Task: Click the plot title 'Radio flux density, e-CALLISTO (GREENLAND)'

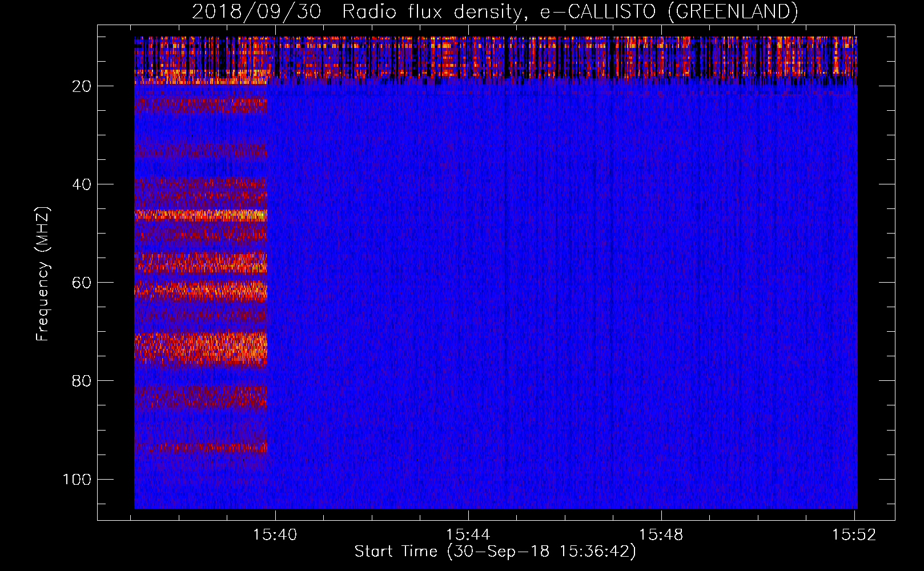Action: [570, 11]
